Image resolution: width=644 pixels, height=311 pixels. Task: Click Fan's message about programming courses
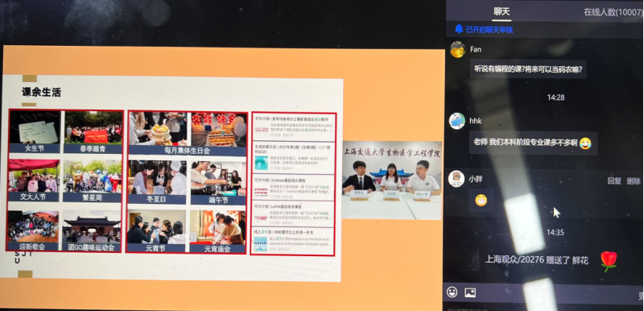tap(528, 69)
